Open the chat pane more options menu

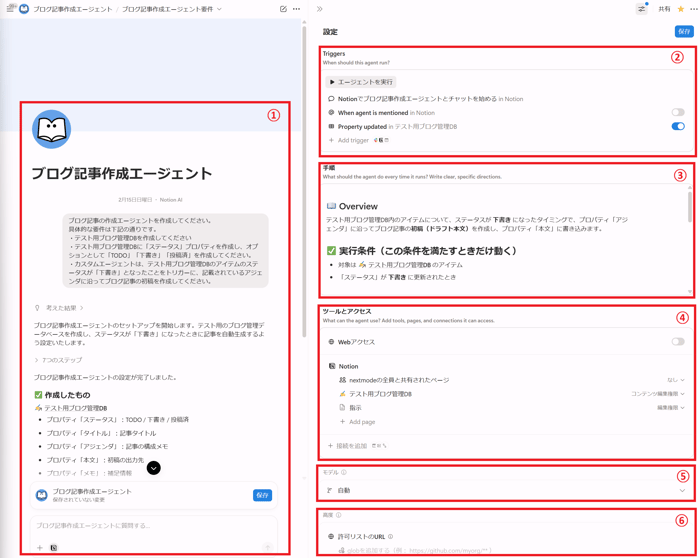click(x=296, y=9)
